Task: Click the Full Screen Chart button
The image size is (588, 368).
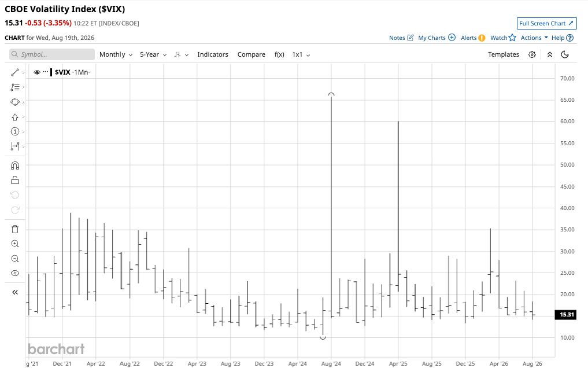Action: 546,23
